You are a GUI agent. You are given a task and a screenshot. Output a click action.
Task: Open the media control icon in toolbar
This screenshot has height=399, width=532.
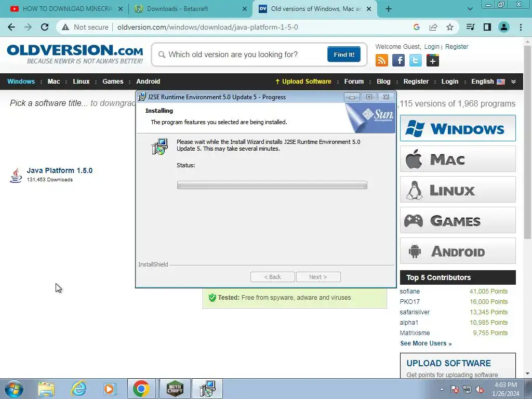(471, 27)
